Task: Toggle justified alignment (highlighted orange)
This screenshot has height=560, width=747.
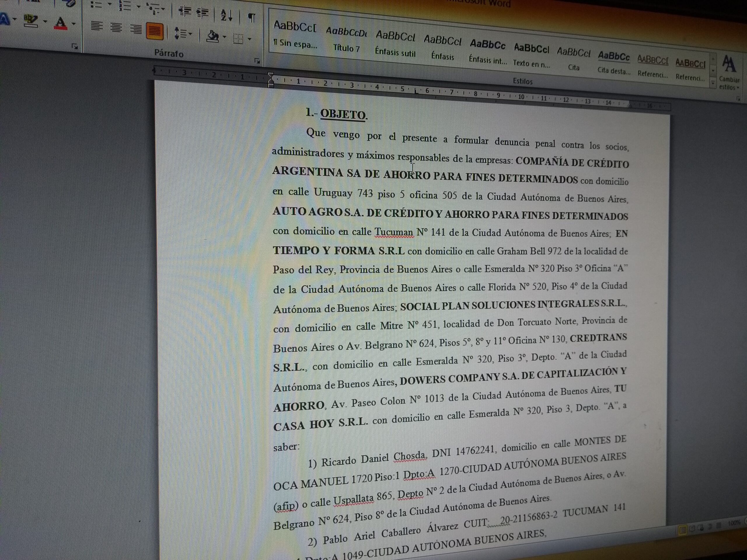Action: click(155, 31)
